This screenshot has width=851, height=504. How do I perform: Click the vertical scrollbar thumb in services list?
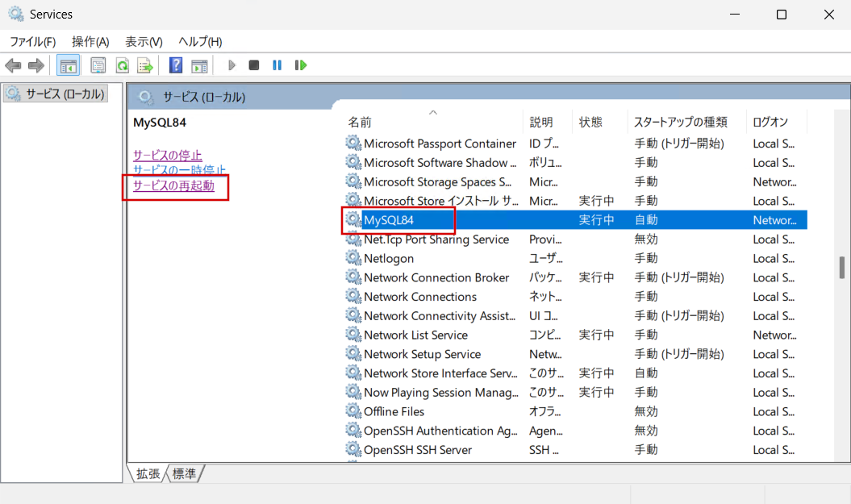click(x=842, y=268)
